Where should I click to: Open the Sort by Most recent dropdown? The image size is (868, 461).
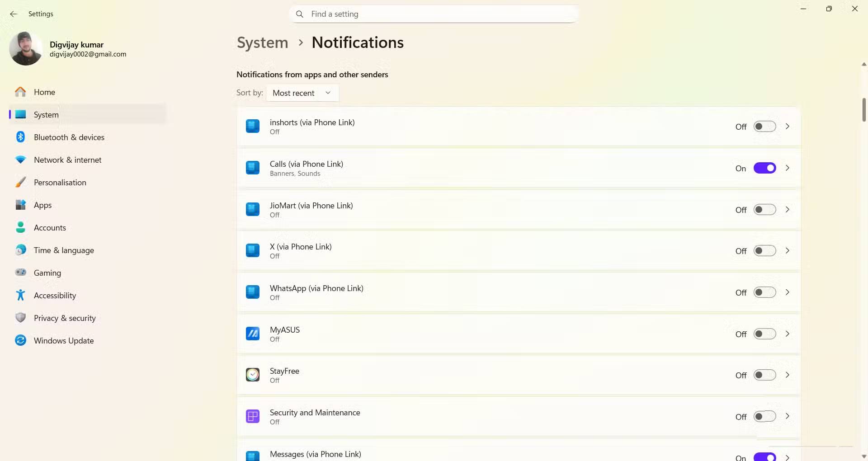pyautogui.click(x=302, y=93)
